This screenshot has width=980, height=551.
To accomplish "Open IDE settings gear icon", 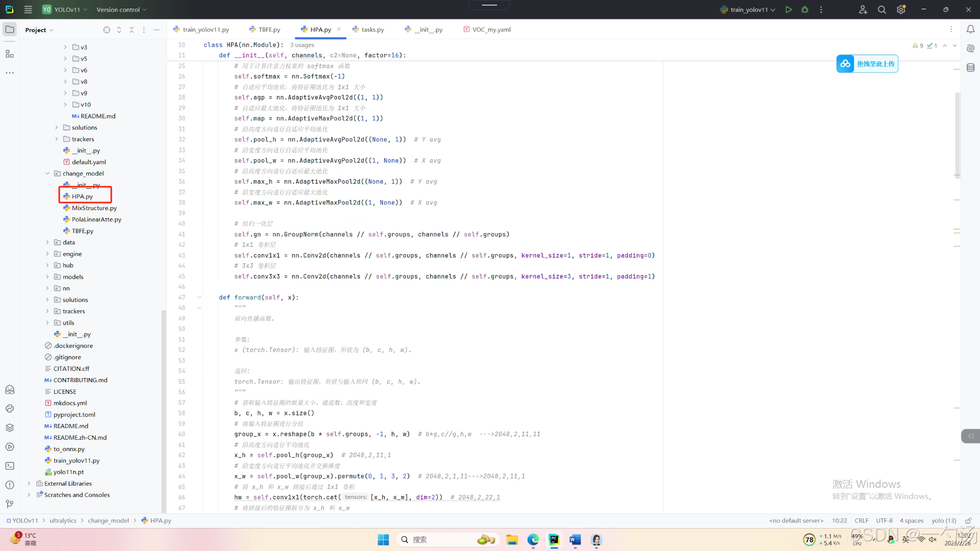I will 901,10.
